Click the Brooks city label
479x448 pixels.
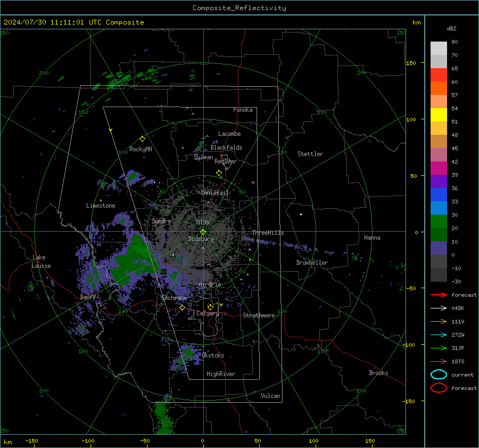tap(378, 373)
